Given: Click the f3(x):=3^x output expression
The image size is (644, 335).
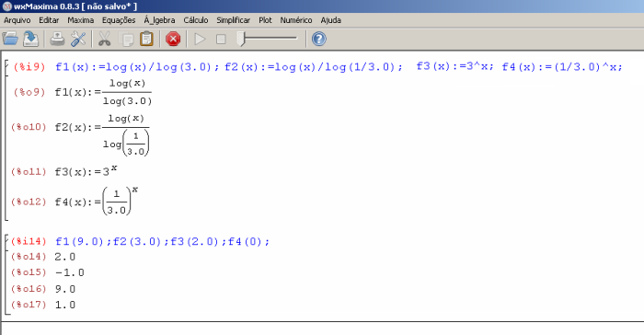Looking at the screenshot, I should [x=86, y=170].
